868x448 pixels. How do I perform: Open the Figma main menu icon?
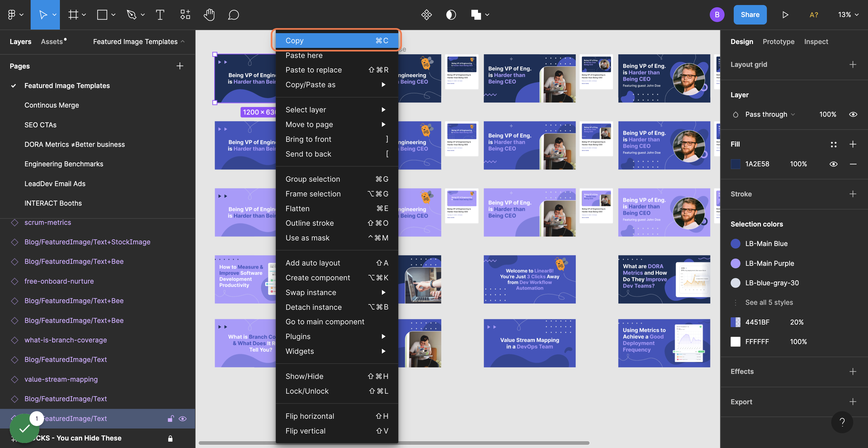12,14
